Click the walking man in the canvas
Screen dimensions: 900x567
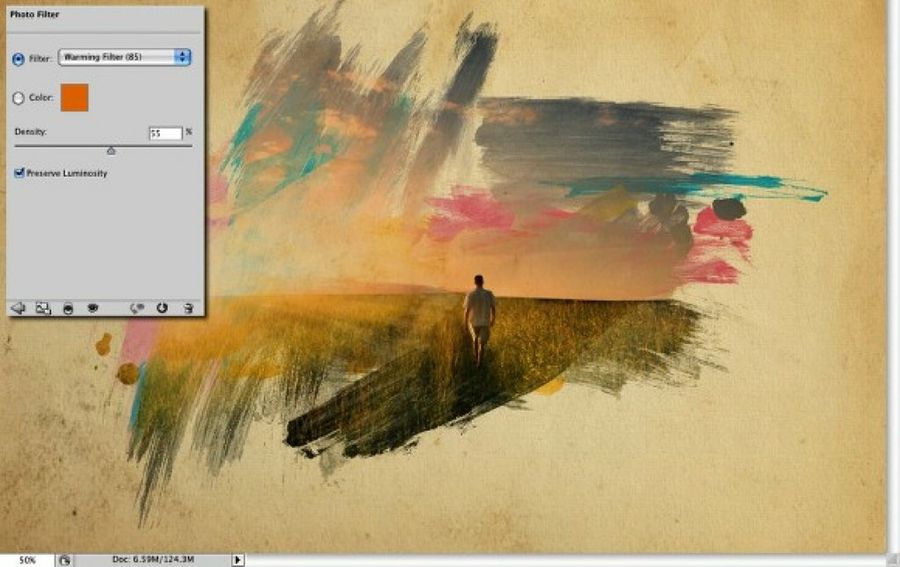coord(480,315)
